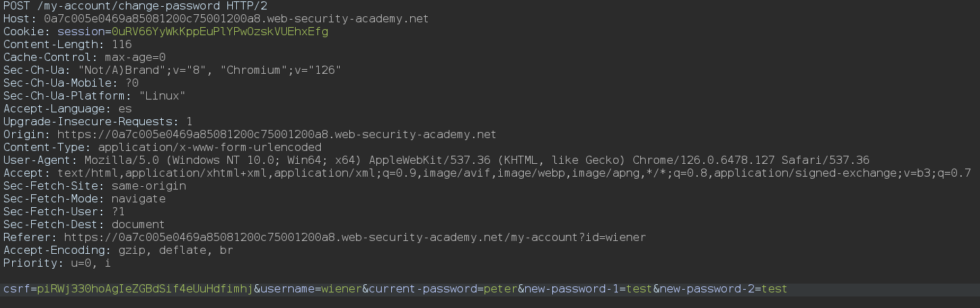Click the csrf token value in body
This screenshot has height=308, width=980.
click(x=146, y=289)
